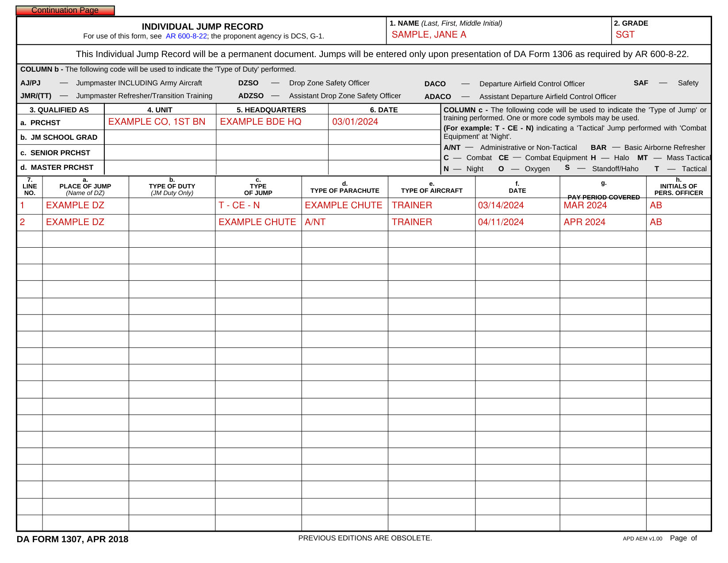Click the Basic Airborne Refresher code description

pyautogui.click(x=665, y=148)
